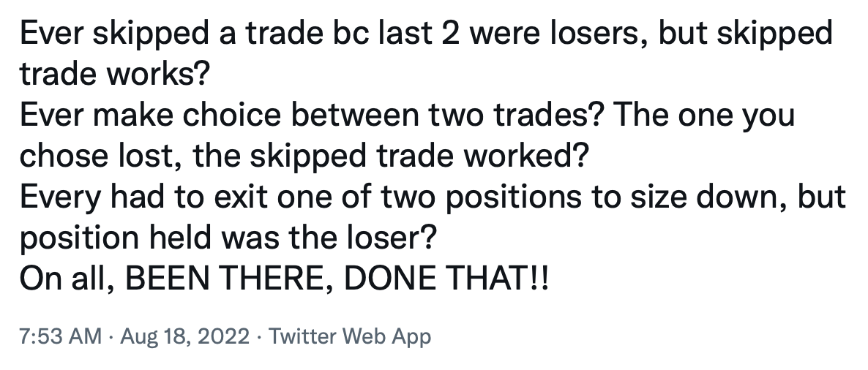This screenshot has height=370, width=868.
Task: Click the tweet's first line about skipped trade
Action: 426,34
